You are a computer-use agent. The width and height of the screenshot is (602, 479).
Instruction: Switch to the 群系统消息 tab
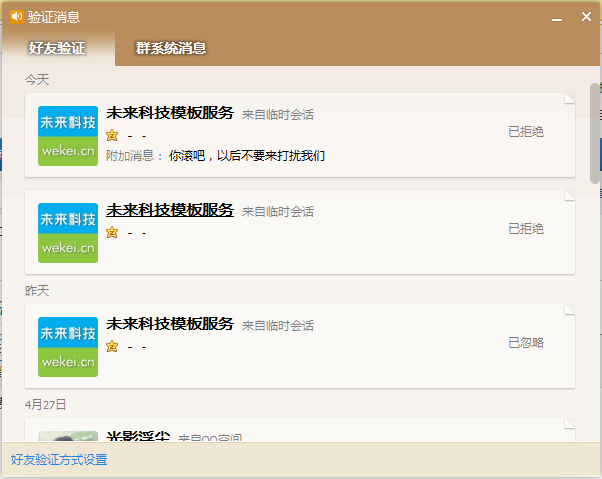tap(171, 48)
